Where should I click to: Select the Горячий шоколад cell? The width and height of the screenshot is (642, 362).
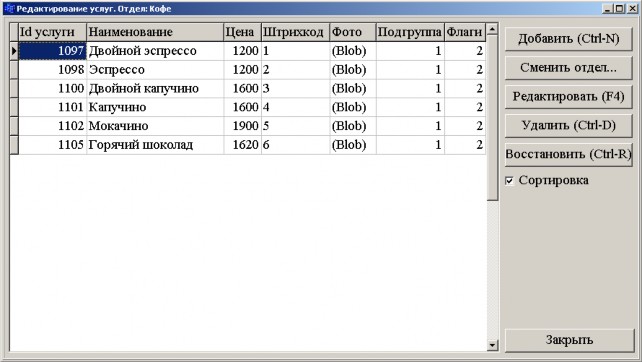tap(155, 145)
